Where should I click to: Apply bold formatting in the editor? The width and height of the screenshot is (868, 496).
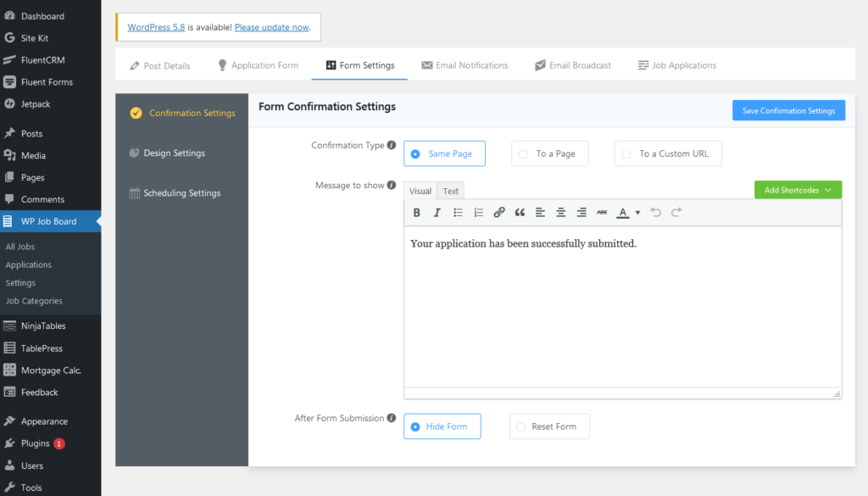tap(416, 212)
